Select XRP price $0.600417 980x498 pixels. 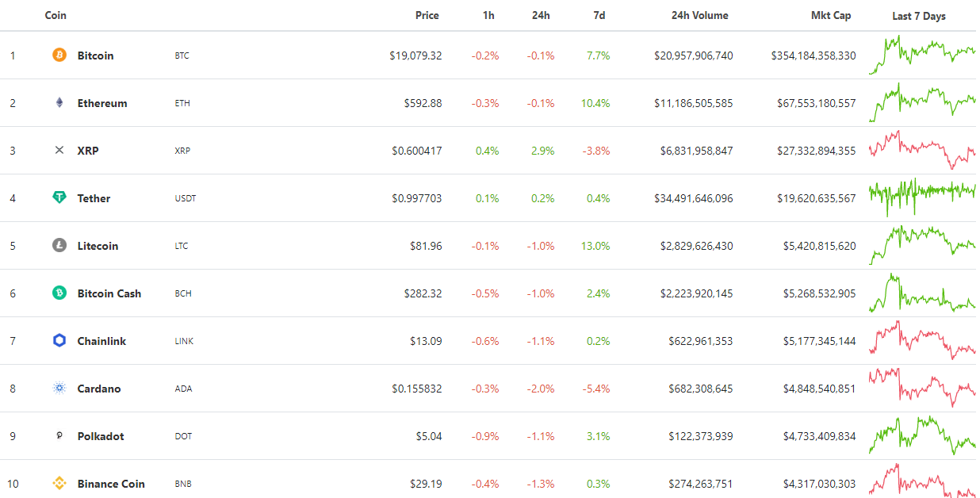coord(417,151)
